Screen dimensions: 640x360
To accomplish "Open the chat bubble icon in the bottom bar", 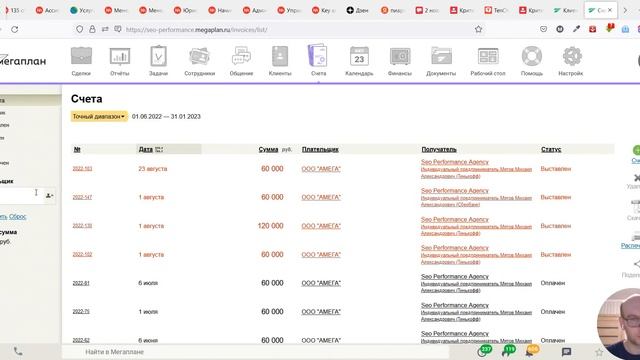I will click(566, 352).
